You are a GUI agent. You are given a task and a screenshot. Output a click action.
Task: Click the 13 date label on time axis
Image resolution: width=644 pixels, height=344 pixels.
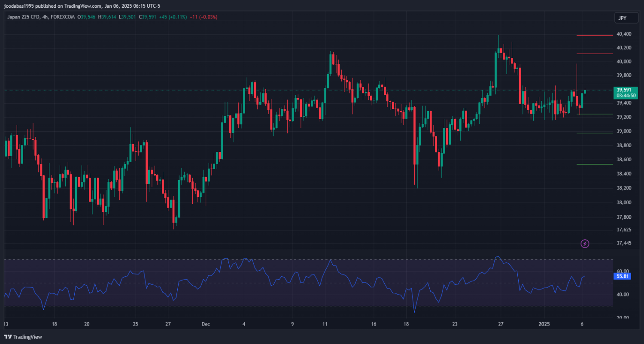[6, 324]
